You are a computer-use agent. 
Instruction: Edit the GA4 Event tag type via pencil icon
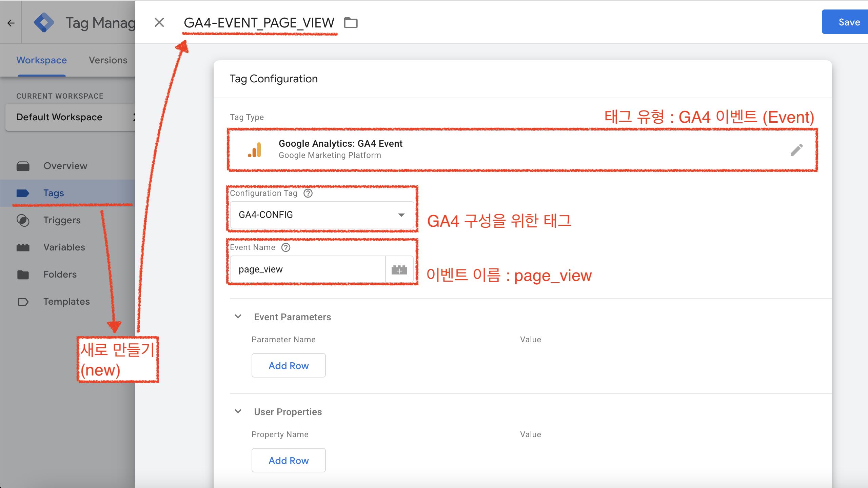click(x=797, y=149)
